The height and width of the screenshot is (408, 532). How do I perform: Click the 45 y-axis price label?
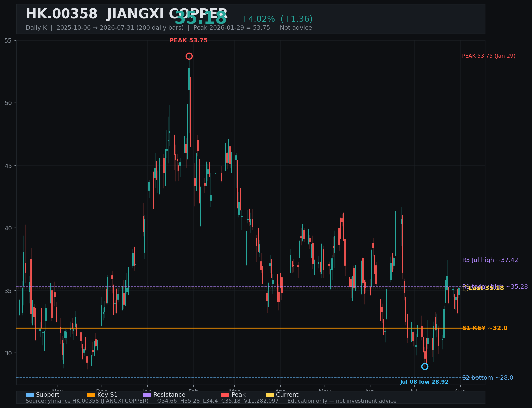[8, 166]
